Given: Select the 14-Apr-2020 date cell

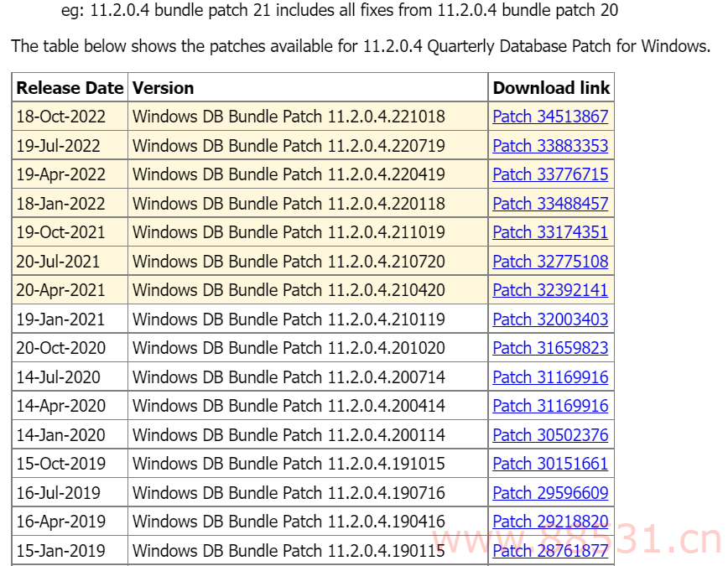Looking at the screenshot, I should 70,406.
